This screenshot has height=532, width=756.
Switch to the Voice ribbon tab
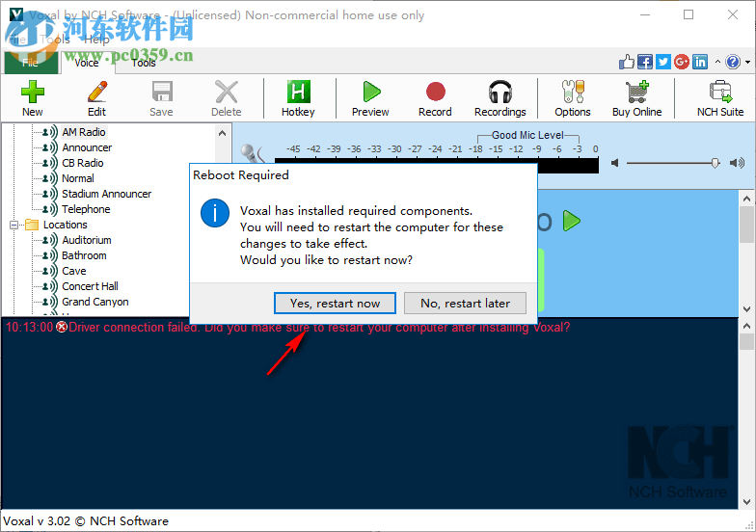[x=87, y=63]
